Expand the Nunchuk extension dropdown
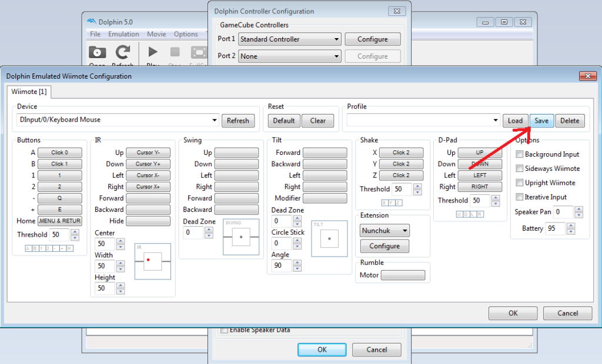Viewport: 602px width, 364px height. (x=385, y=231)
